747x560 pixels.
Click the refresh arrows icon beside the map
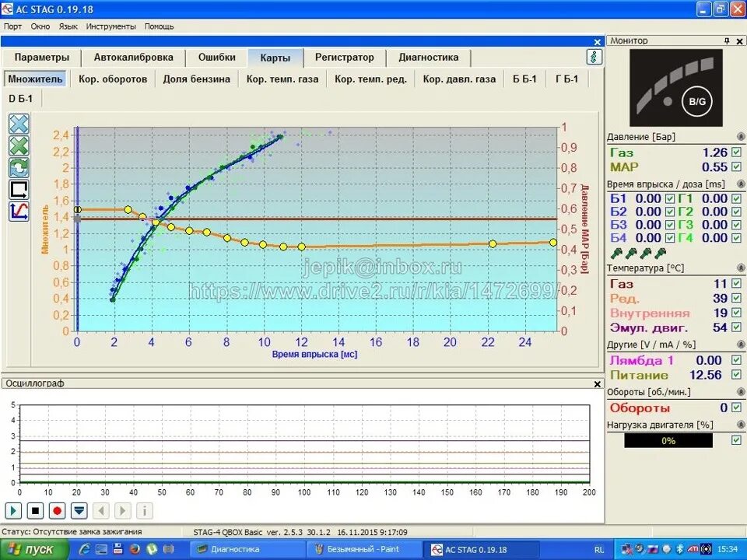tap(19, 168)
